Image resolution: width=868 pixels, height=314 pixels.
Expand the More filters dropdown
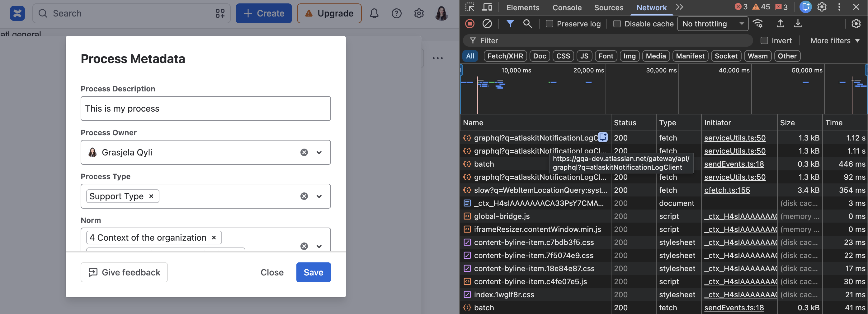coord(835,40)
